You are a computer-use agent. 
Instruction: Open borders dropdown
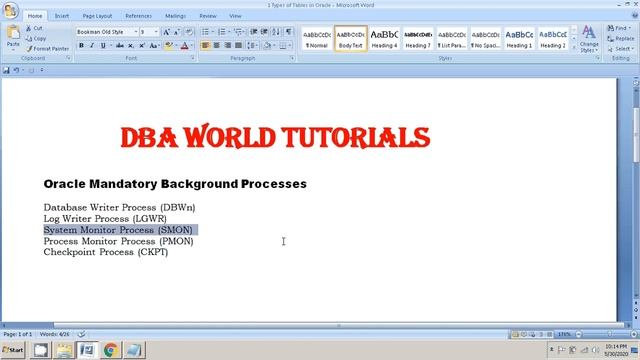(290, 45)
